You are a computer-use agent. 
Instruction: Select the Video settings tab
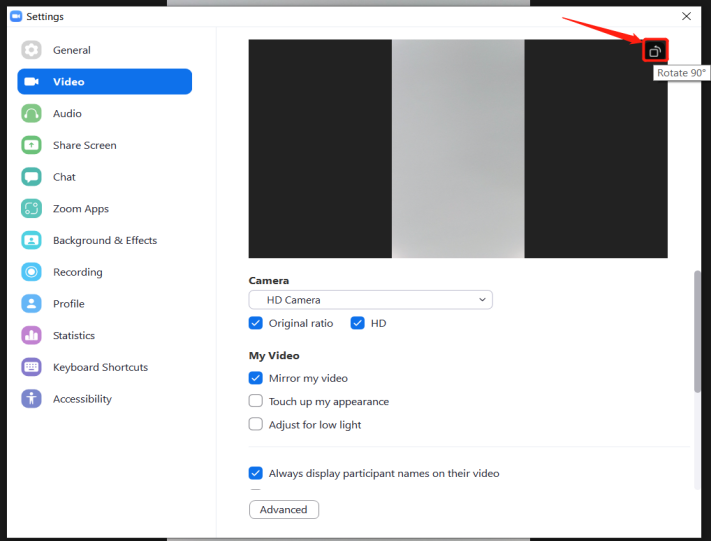(104, 82)
